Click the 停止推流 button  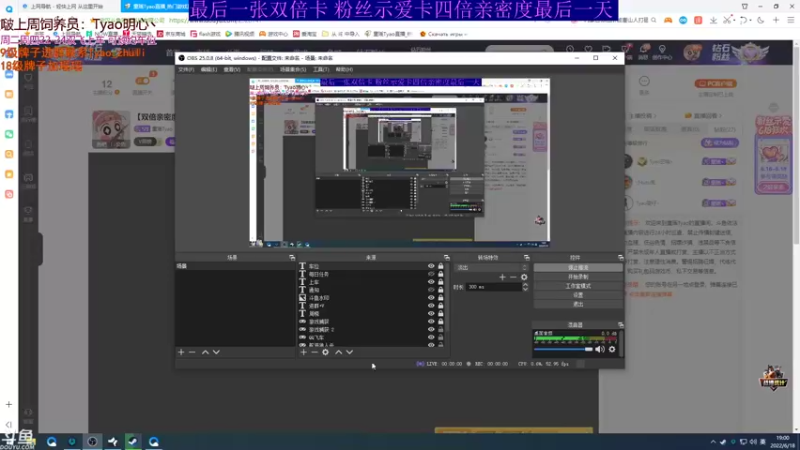click(578, 267)
